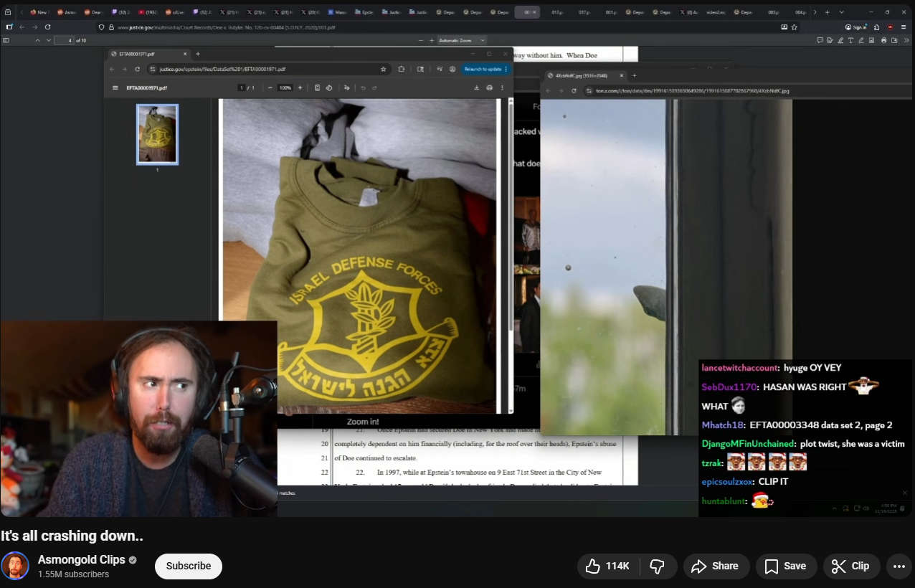This screenshot has width=915, height=588.
Task: Click the justice.gov/epstein address bar
Action: tap(268, 69)
